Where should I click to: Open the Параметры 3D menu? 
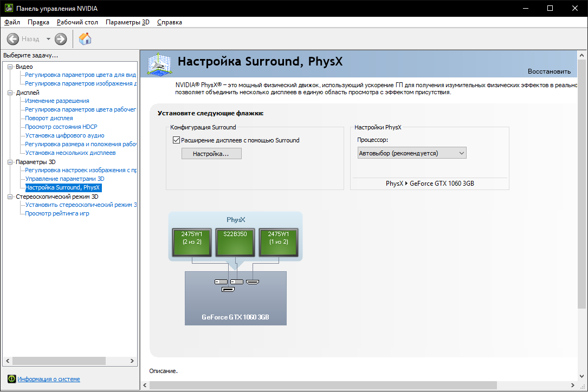coord(127,22)
